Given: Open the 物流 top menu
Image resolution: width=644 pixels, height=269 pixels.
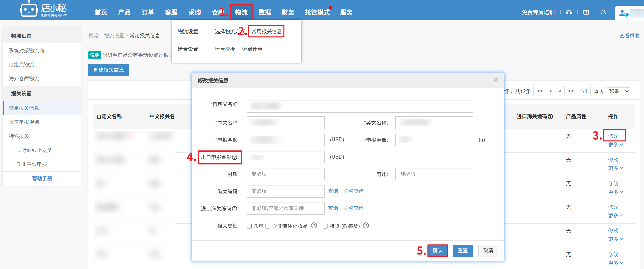Looking at the screenshot, I should (x=241, y=12).
